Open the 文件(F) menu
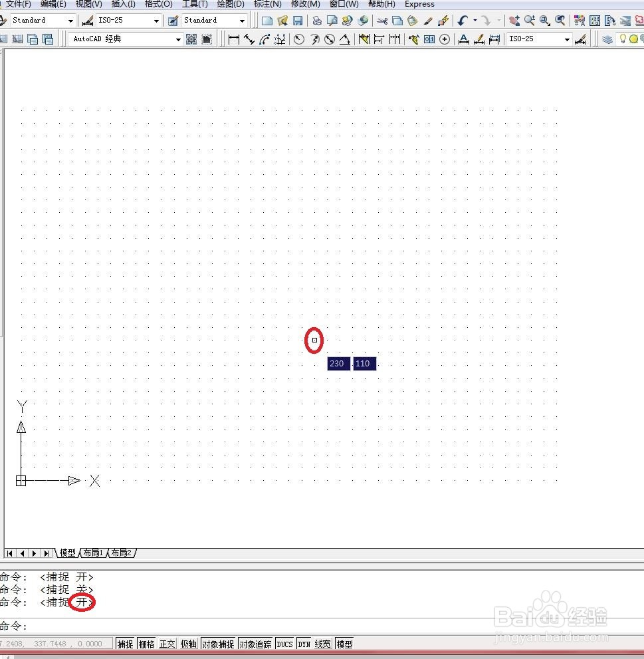 point(18,4)
